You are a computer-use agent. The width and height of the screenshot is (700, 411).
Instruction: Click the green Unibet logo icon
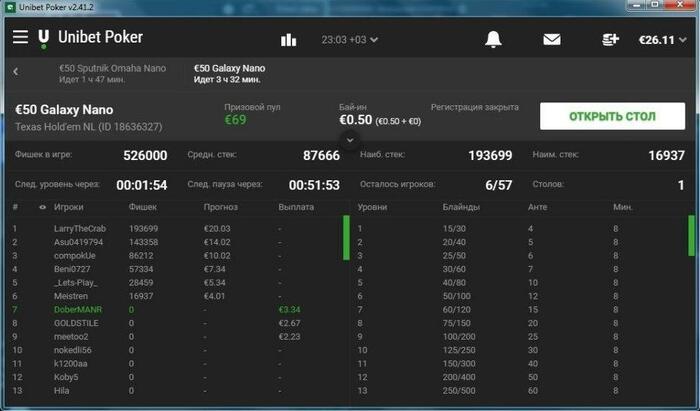point(43,39)
